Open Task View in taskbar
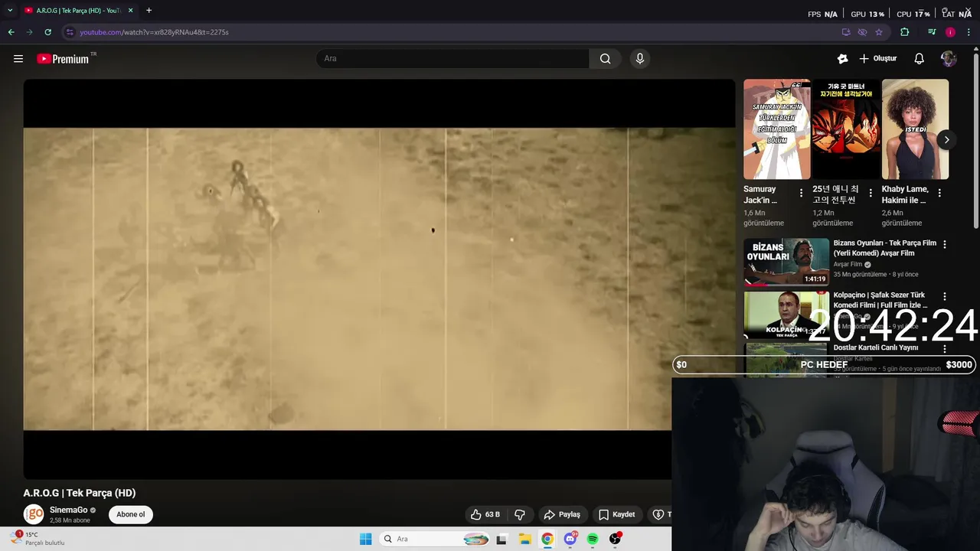The width and height of the screenshot is (980, 551). click(x=501, y=539)
